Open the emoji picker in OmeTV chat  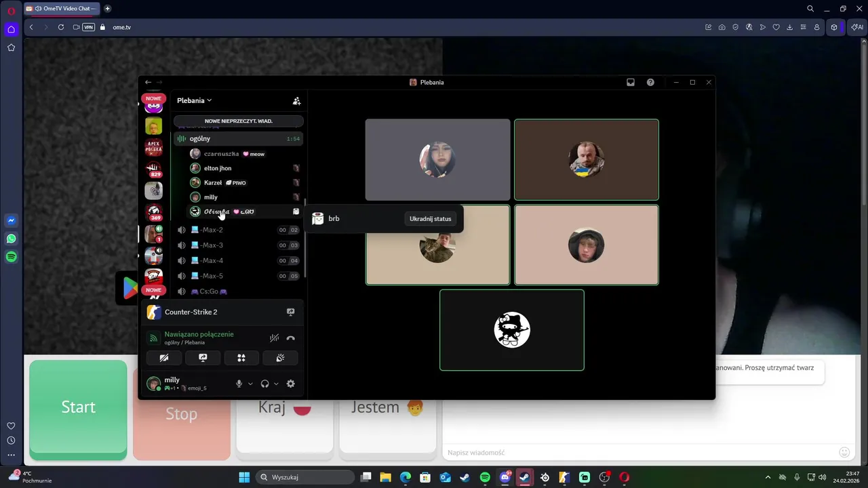(x=844, y=452)
